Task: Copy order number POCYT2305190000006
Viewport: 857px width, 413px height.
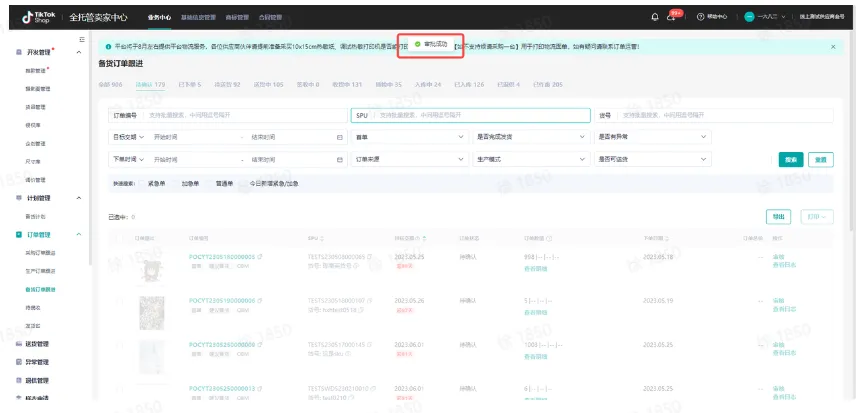Action: click(x=260, y=300)
